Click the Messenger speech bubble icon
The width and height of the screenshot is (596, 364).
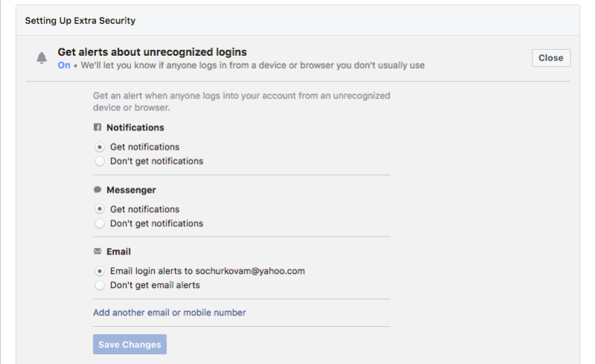pos(98,189)
